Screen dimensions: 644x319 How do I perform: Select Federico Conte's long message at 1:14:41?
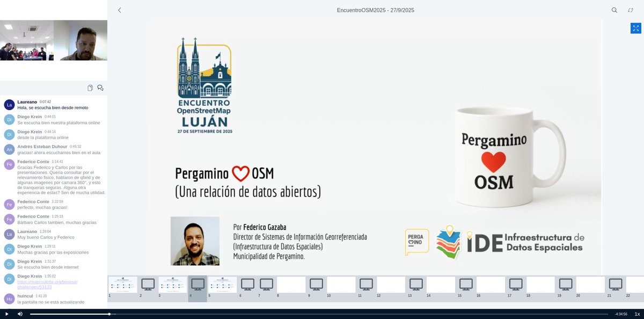[61, 180]
